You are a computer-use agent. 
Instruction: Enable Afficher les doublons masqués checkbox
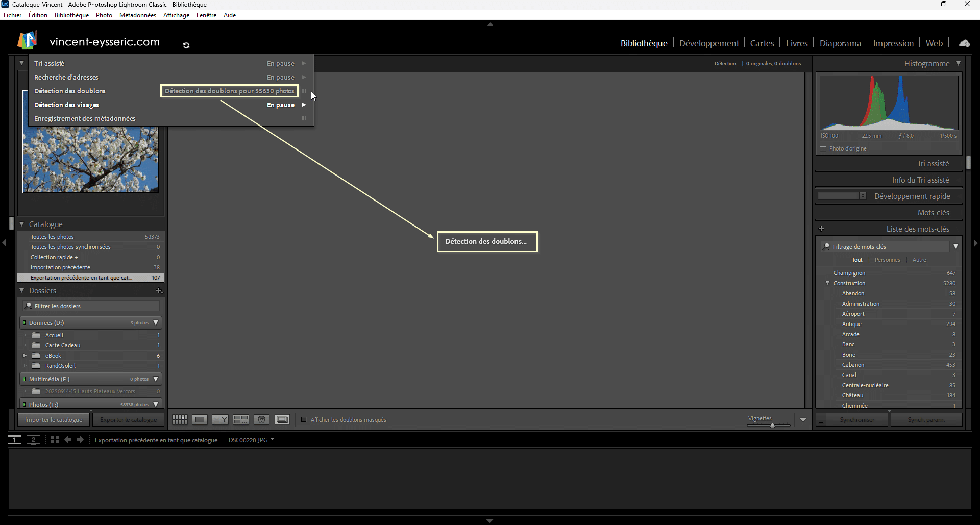point(304,420)
